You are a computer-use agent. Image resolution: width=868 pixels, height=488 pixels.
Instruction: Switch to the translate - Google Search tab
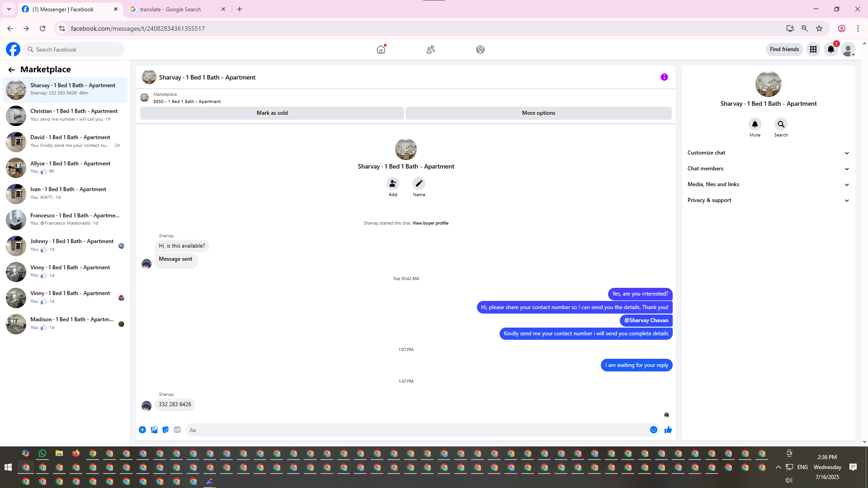(x=177, y=9)
